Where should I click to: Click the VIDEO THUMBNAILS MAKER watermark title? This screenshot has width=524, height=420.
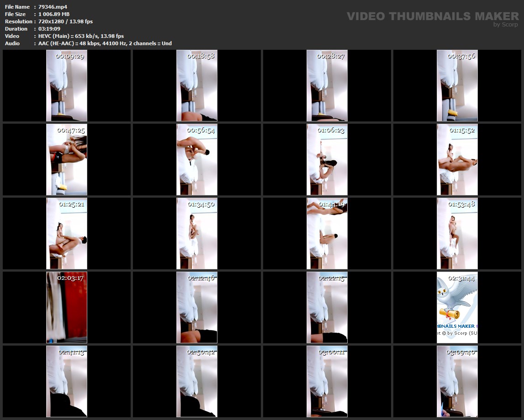click(433, 16)
